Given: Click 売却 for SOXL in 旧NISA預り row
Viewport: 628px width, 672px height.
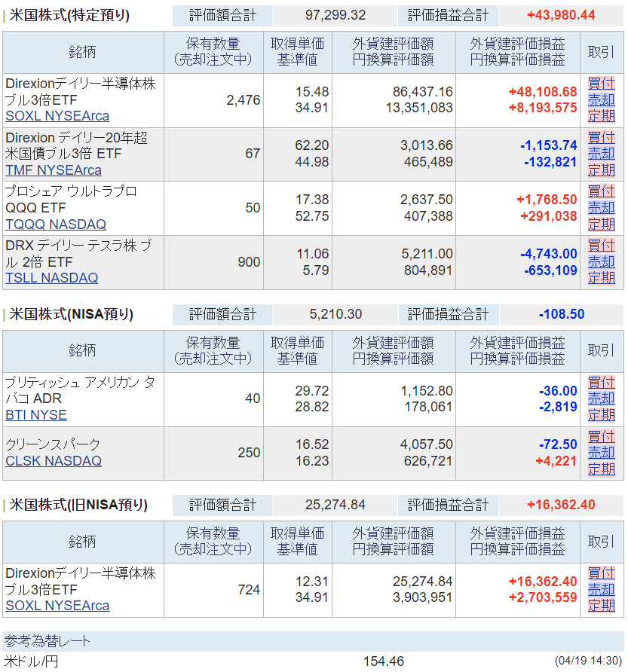Looking at the screenshot, I should [x=602, y=590].
